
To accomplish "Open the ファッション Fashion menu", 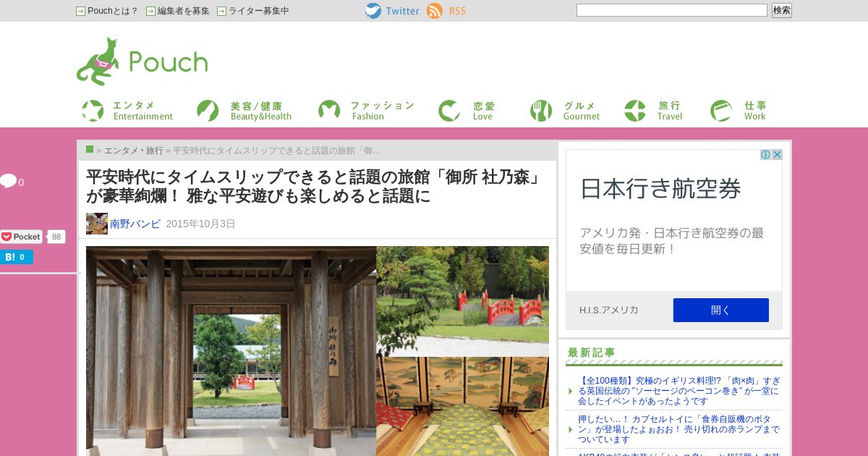I will click(367, 111).
